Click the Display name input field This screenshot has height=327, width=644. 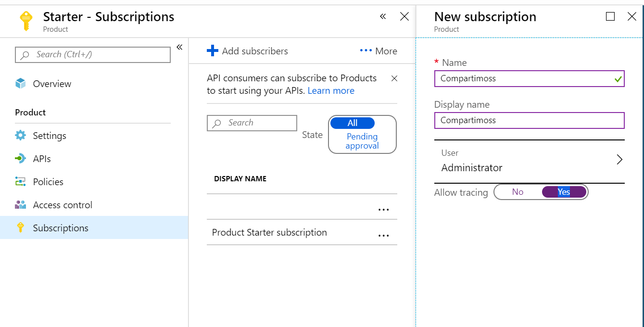[529, 120]
